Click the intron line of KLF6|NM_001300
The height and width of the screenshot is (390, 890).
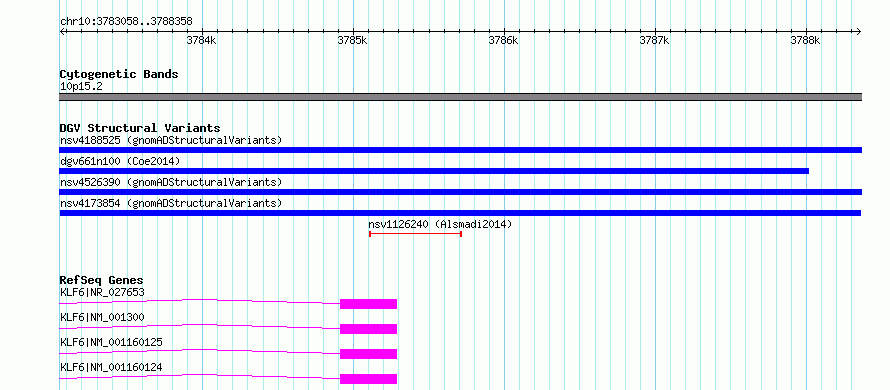[x=200, y=325]
